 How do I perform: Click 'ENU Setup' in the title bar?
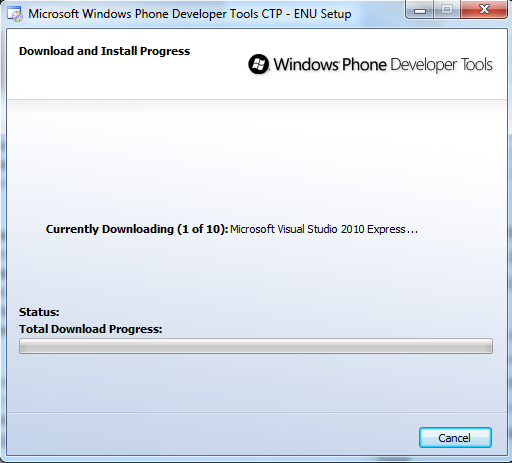click(322, 14)
